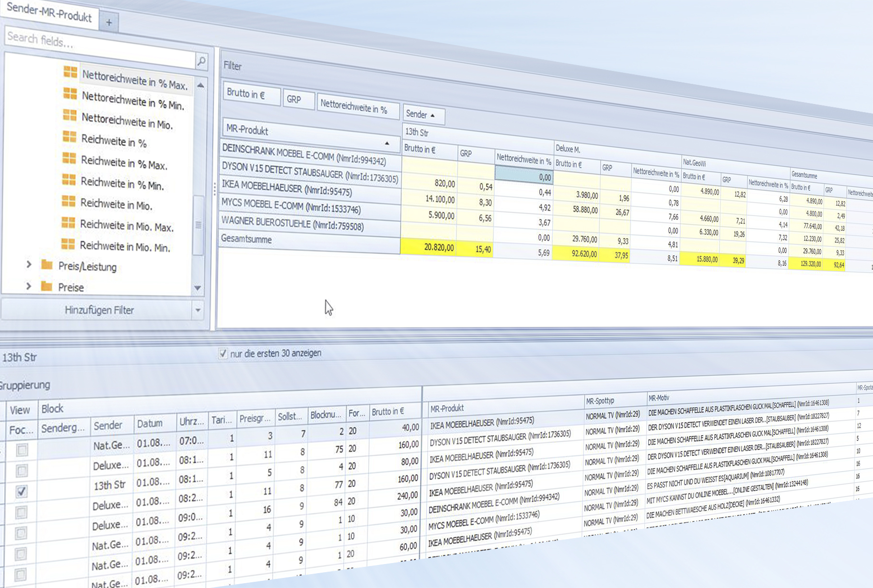The width and height of the screenshot is (873, 588).
Task: Select the Nettoreichweite in % Min. field icon
Action: pyautogui.click(x=70, y=93)
